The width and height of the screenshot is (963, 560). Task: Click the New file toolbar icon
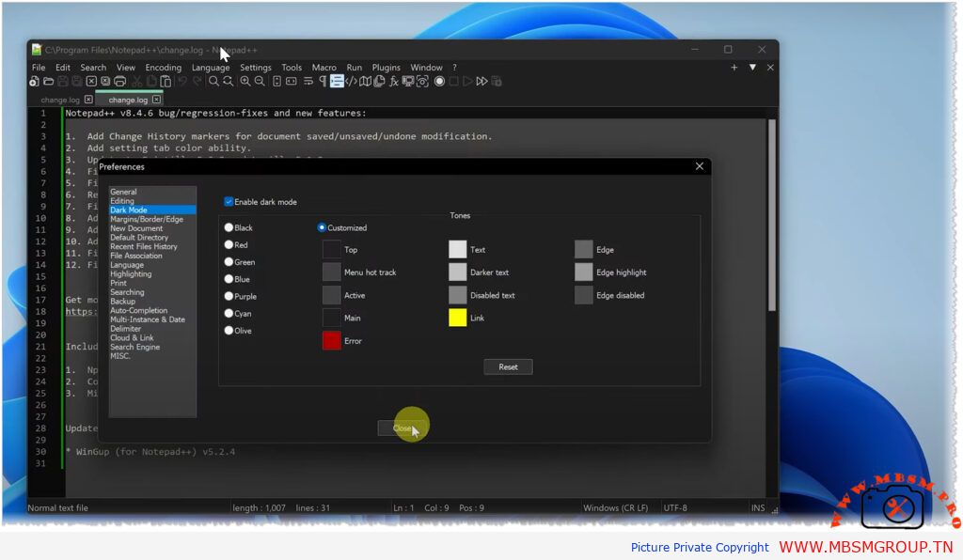[34, 82]
